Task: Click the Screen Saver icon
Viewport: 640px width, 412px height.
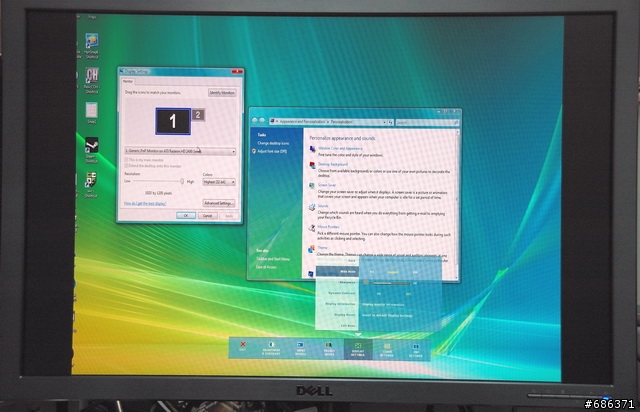Action: (312, 186)
